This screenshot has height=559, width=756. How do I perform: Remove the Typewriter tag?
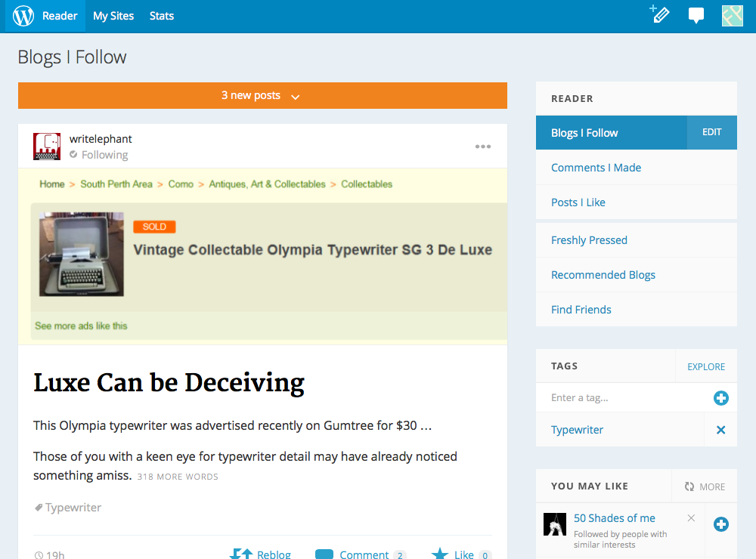720,430
